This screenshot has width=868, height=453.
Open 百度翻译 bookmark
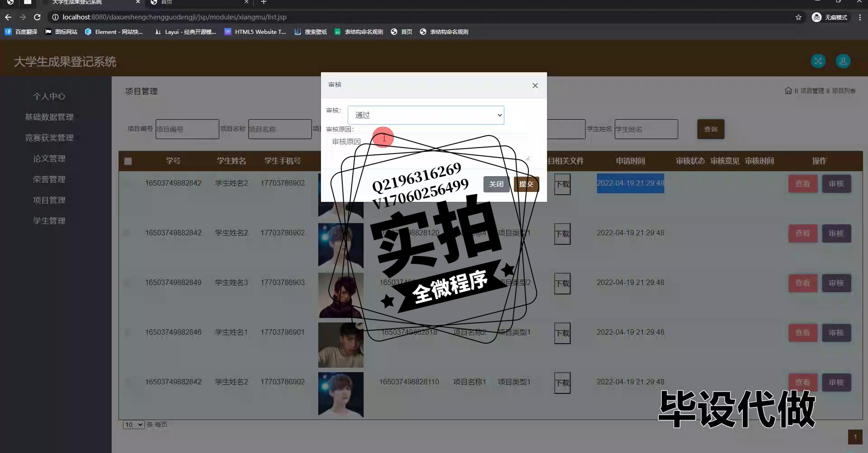coord(21,32)
